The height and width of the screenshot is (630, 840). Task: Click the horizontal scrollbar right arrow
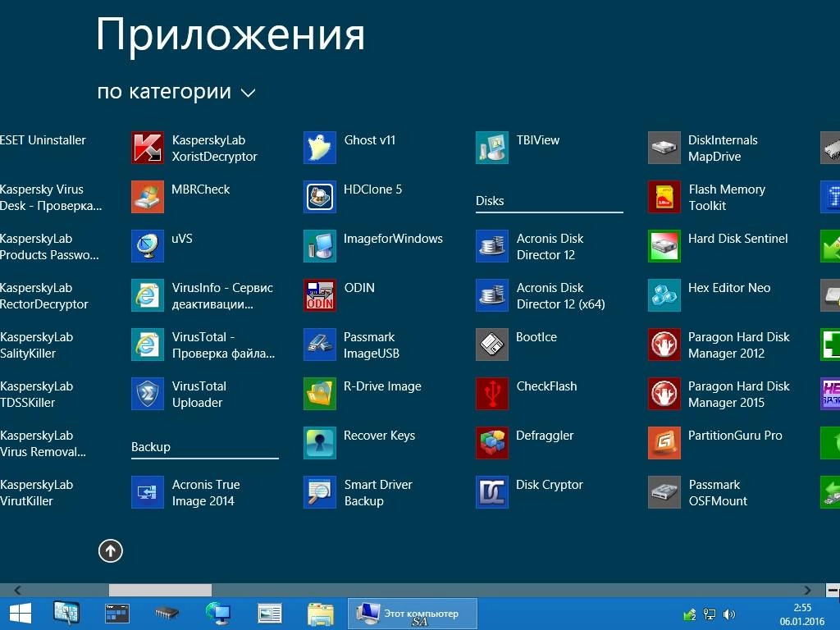coord(807,590)
